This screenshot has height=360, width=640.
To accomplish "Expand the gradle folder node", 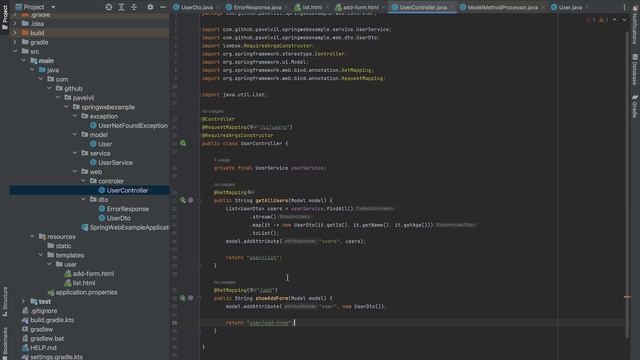I will point(15,42).
